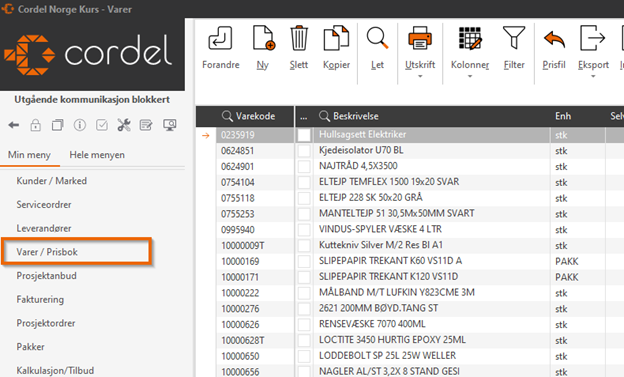Tick checkbox for Hullsagsett Elektriker row
This screenshot has width=624, height=377.
[x=304, y=135]
